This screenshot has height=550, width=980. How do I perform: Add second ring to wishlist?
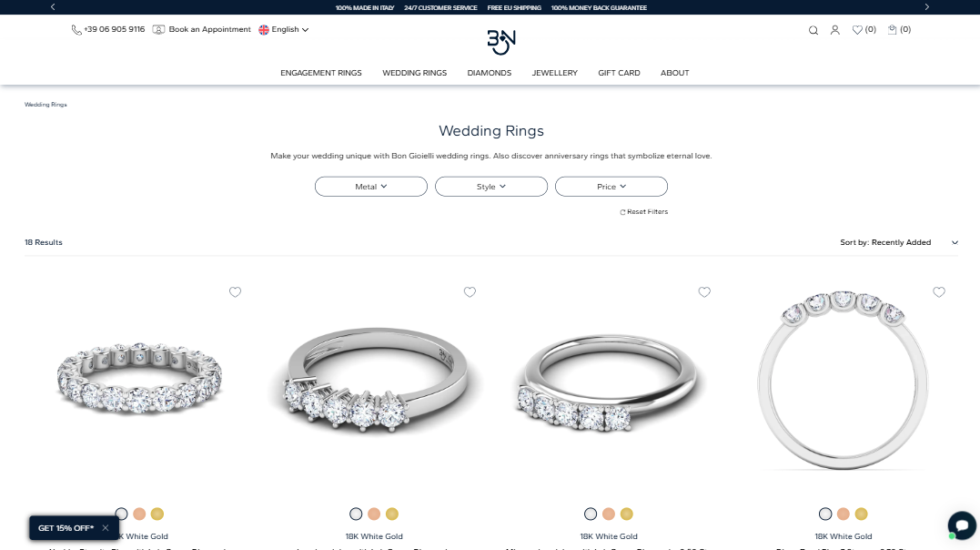(x=470, y=291)
